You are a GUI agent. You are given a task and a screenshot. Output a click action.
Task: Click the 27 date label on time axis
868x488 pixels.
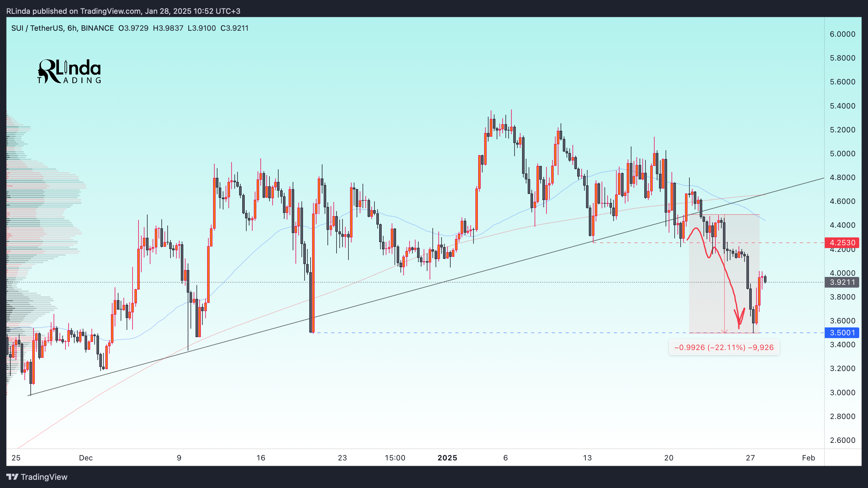[750, 458]
